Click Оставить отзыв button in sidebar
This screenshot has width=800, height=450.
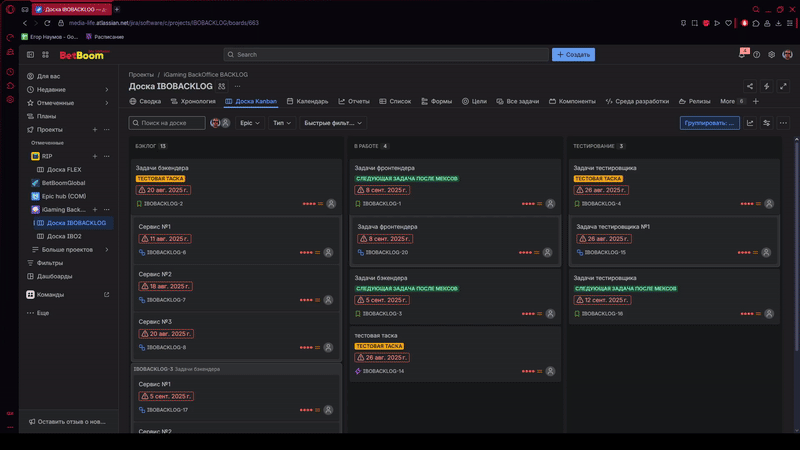click(67, 422)
